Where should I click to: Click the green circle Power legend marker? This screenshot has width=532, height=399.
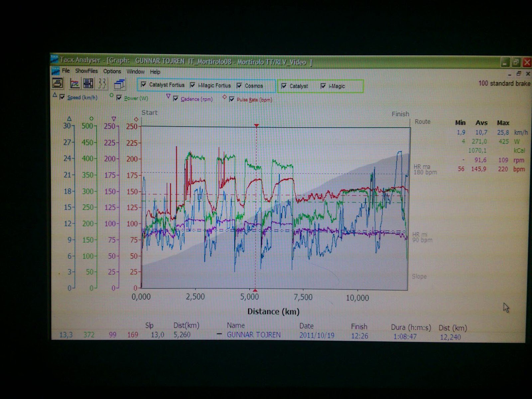coord(111,95)
